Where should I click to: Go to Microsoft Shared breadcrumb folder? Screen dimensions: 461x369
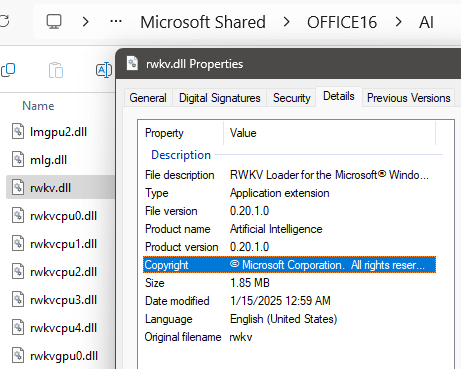coord(203,22)
